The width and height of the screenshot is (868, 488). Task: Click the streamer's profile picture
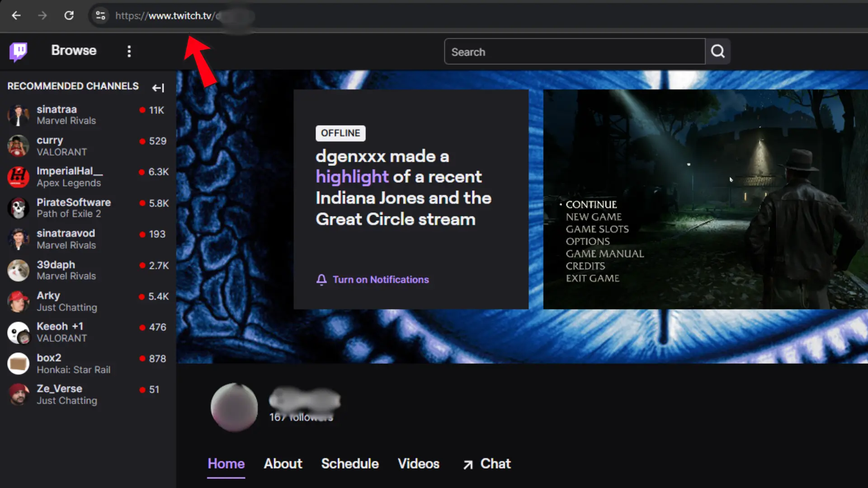click(234, 407)
